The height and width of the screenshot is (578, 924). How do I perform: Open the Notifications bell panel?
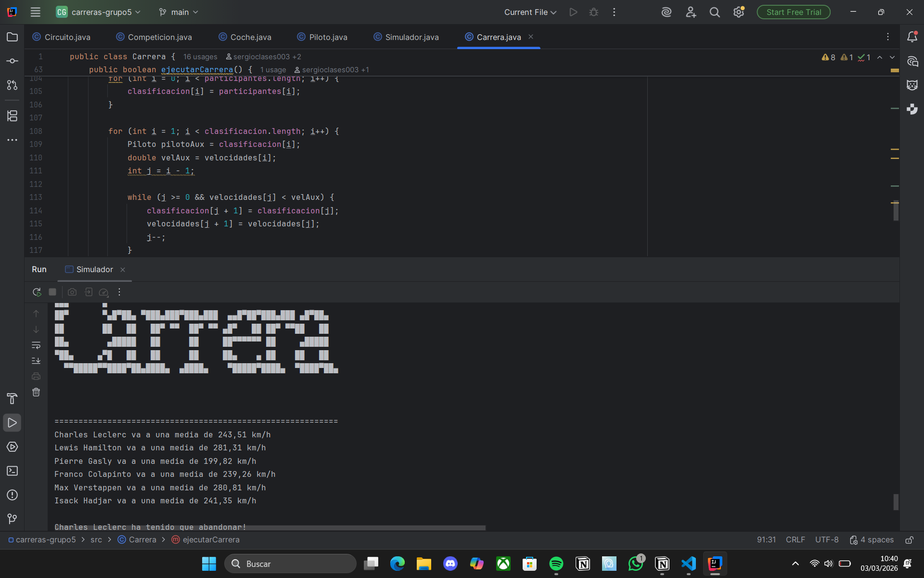tap(912, 37)
